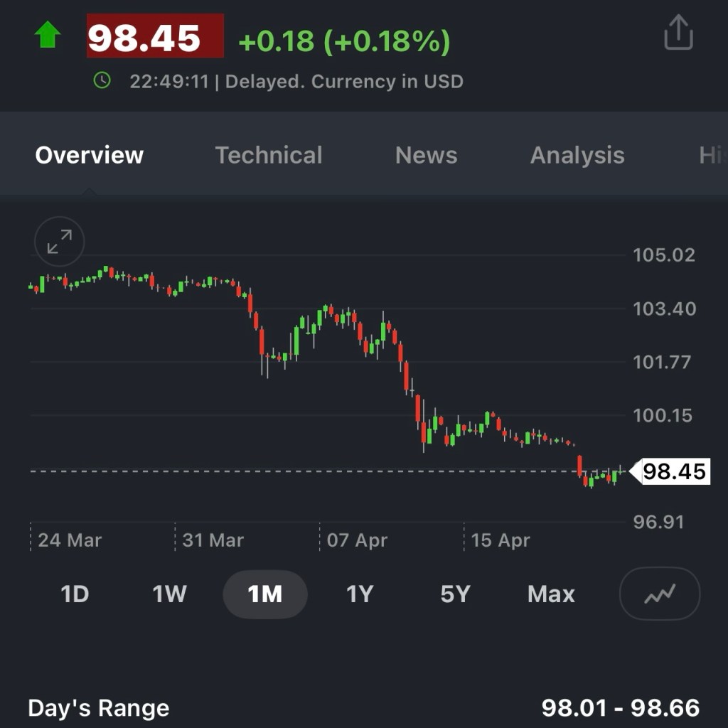Expand the chart to fullscreen
This screenshot has height=728, width=728.
click(x=60, y=242)
